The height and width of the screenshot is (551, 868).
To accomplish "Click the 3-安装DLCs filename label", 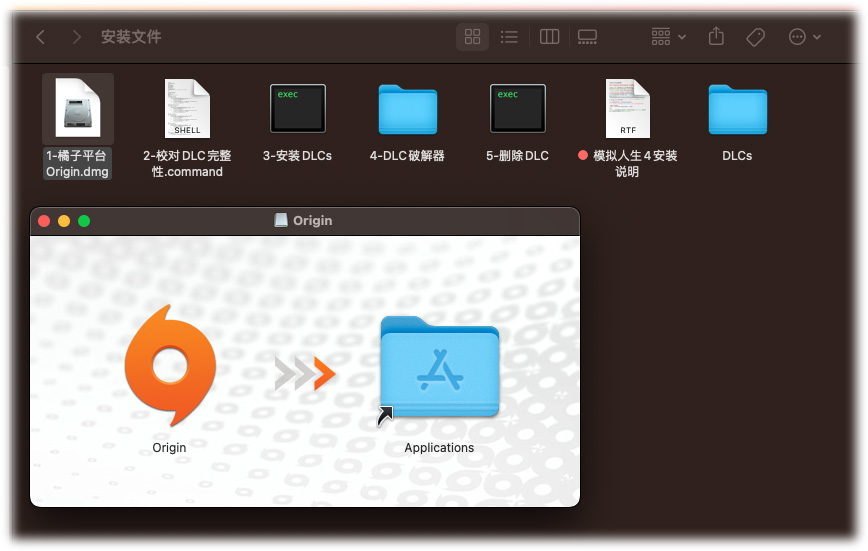I will point(297,156).
